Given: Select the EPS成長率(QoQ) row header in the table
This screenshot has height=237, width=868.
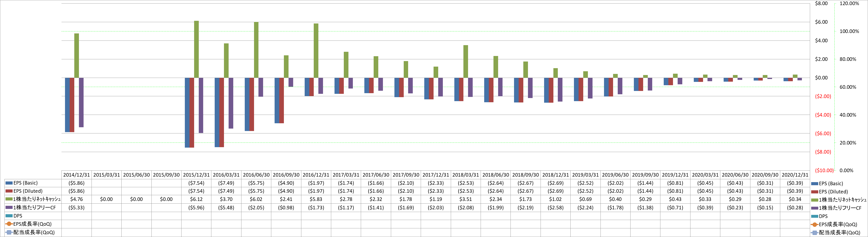Looking at the screenshot, I should click(33, 224).
